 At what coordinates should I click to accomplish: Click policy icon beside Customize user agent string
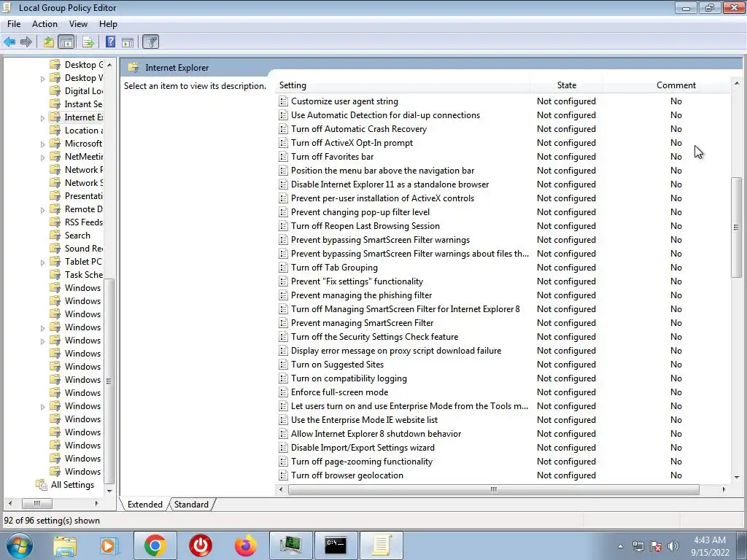pos(284,101)
